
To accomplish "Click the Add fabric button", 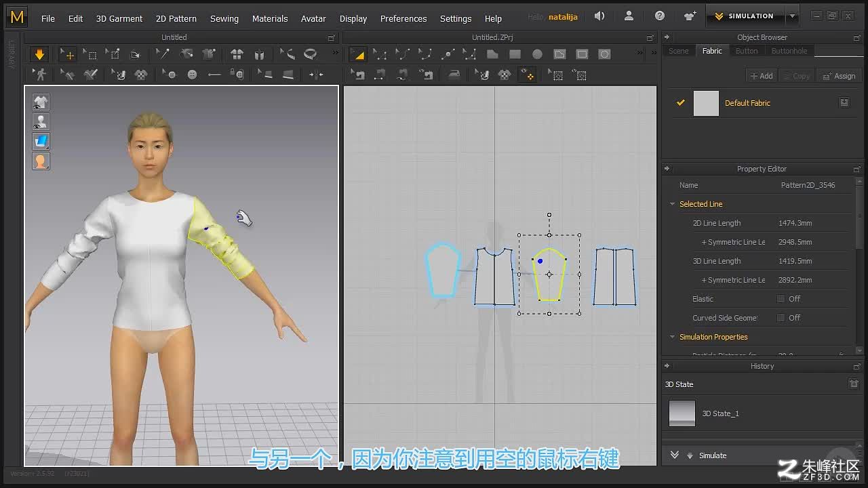I will point(761,76).
